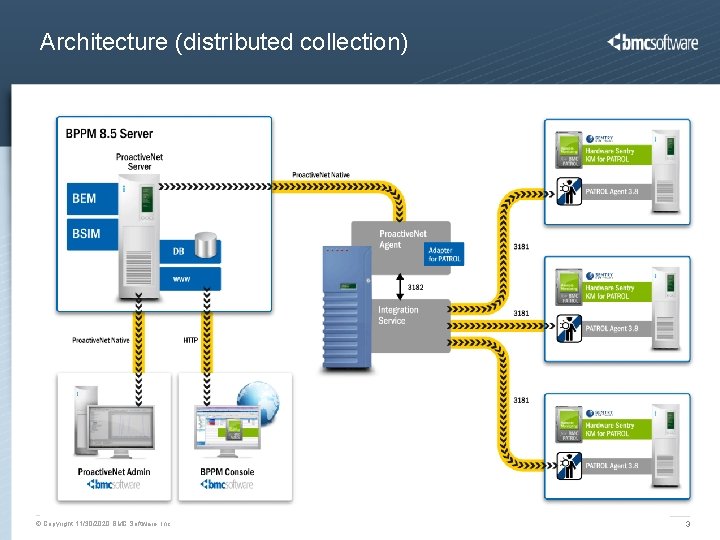This screenshot has width=720, height=540.
Task: Click the ProactiveNet Server tower icon
Action: (x=139, y=236)
